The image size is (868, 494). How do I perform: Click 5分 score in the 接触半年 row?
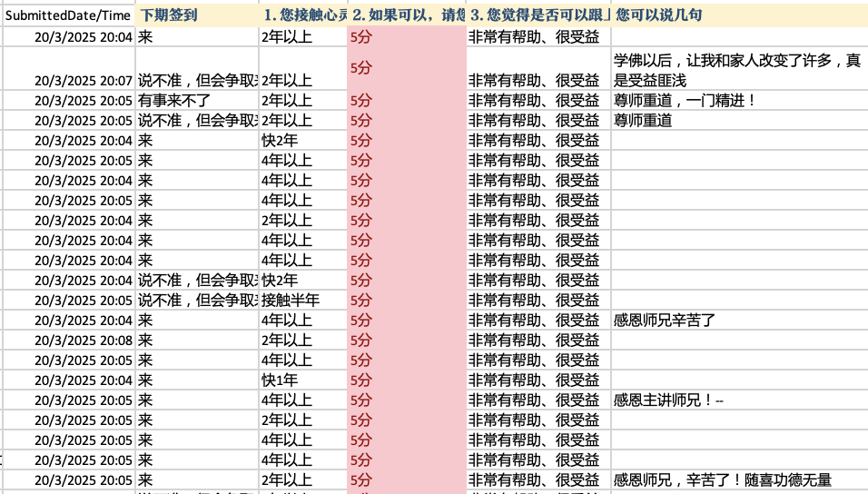[x=406, y=301]
